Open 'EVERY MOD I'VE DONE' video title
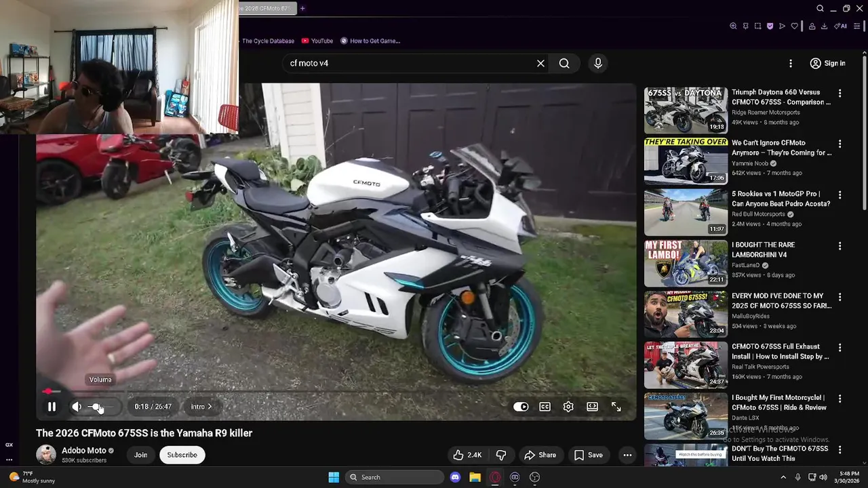This screenshot has width=868, height=488. point(780,300)
